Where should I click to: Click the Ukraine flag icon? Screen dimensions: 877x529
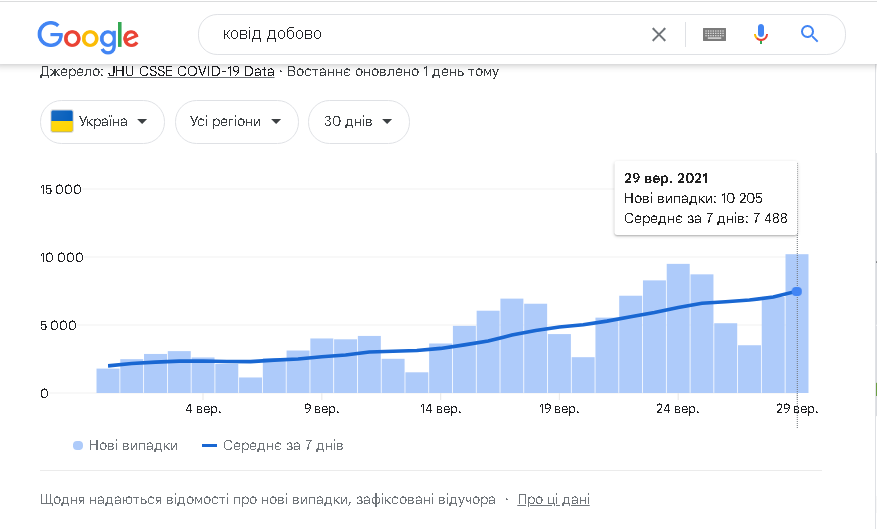tap(62, 122)
